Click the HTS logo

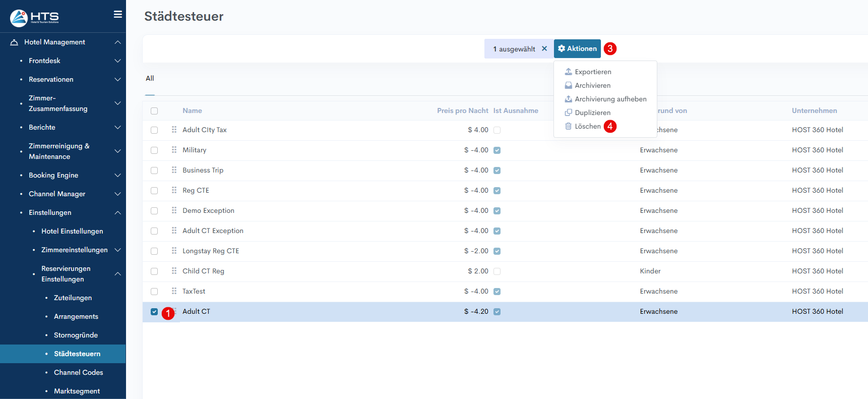pos(34,18)
